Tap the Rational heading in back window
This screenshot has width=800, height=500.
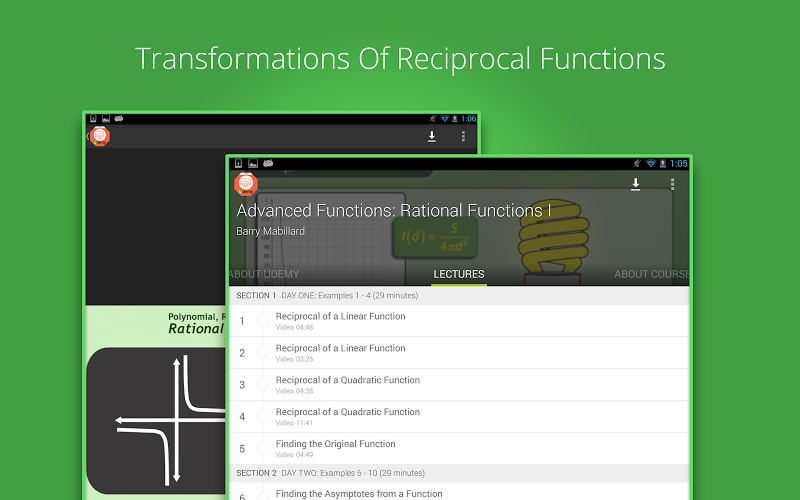point(196,329)
